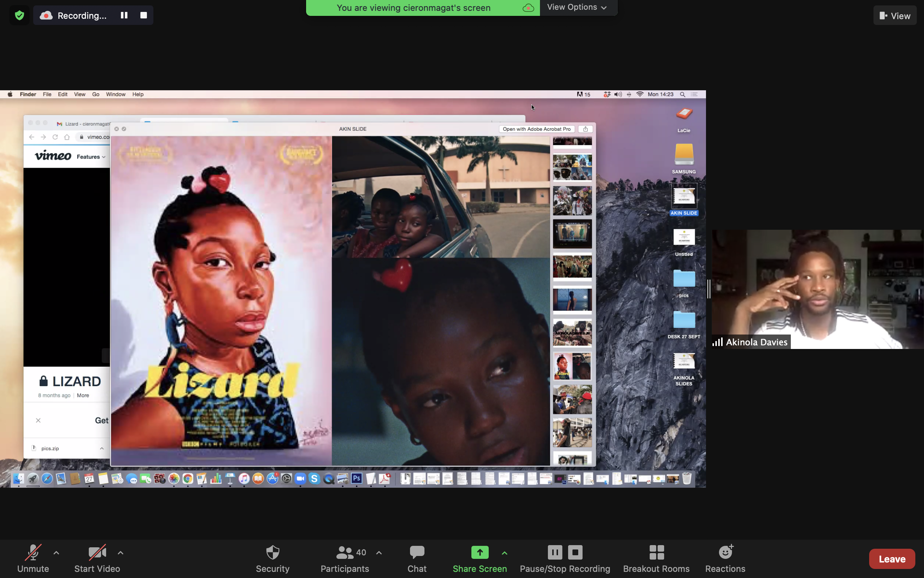Open the LaCie drive on the desktop
The image size is (924, 578).
point(684,118)
